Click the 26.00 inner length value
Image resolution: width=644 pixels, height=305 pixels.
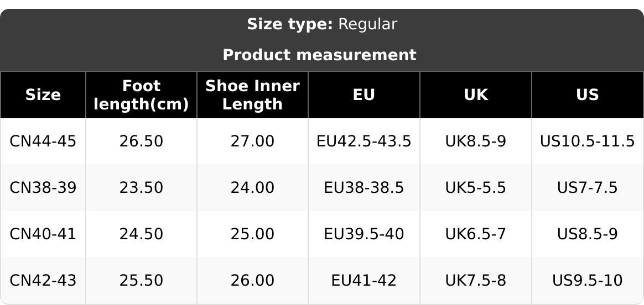tap(252, 281)
